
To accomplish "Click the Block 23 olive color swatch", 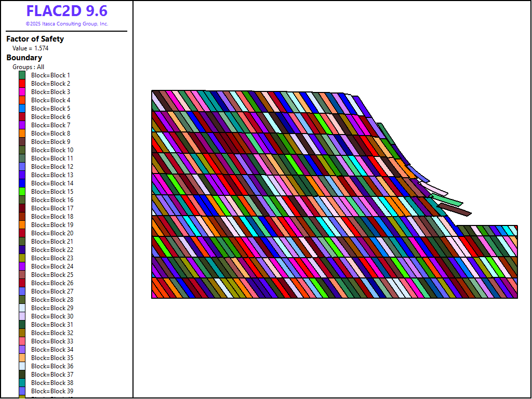I will [22, 258].
